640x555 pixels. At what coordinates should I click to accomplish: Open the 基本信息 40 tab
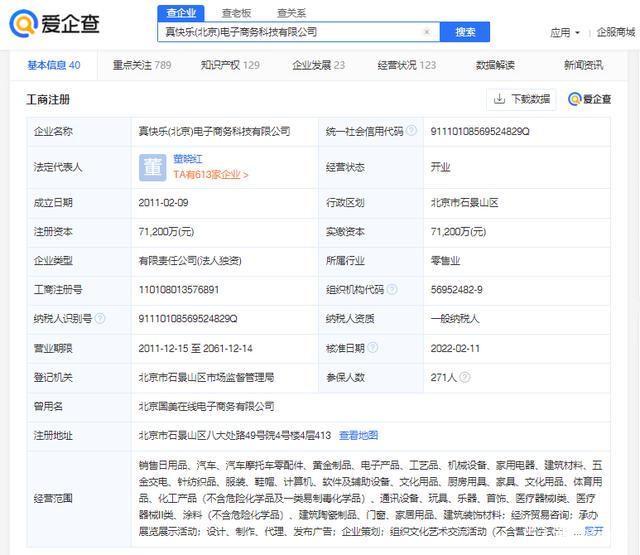pos(54,65)
